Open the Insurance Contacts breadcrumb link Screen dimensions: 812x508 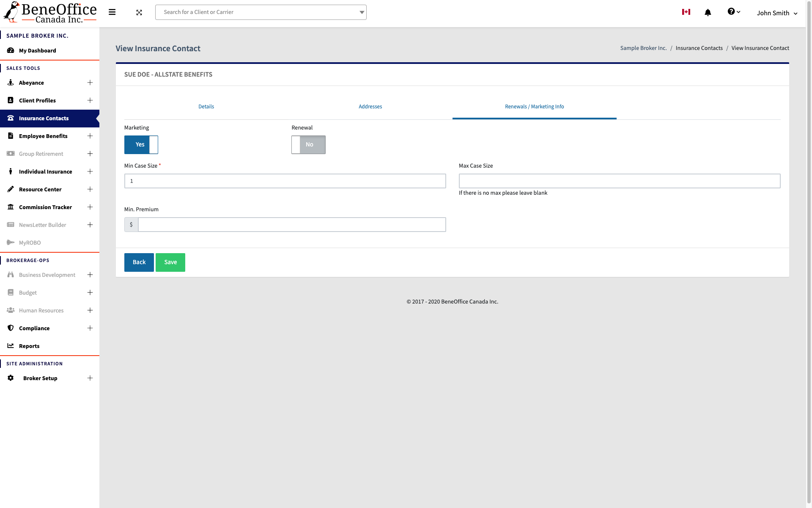pyautogui.click(x=699, y=48)
